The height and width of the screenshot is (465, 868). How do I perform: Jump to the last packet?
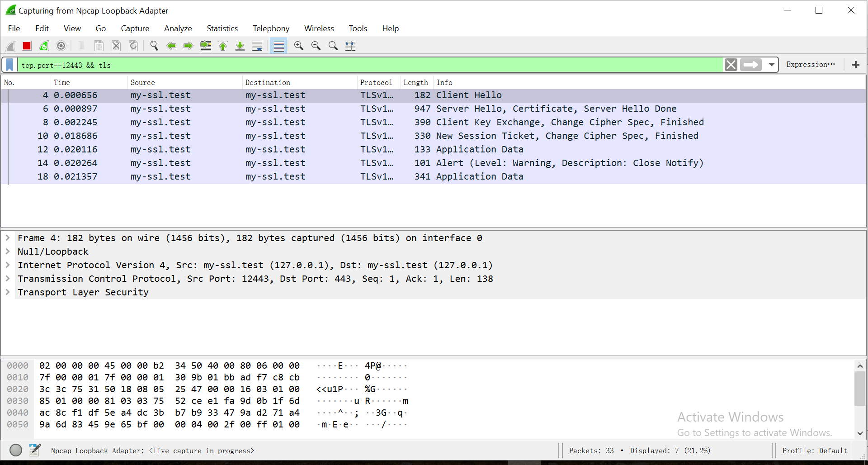tap(240, 46)
